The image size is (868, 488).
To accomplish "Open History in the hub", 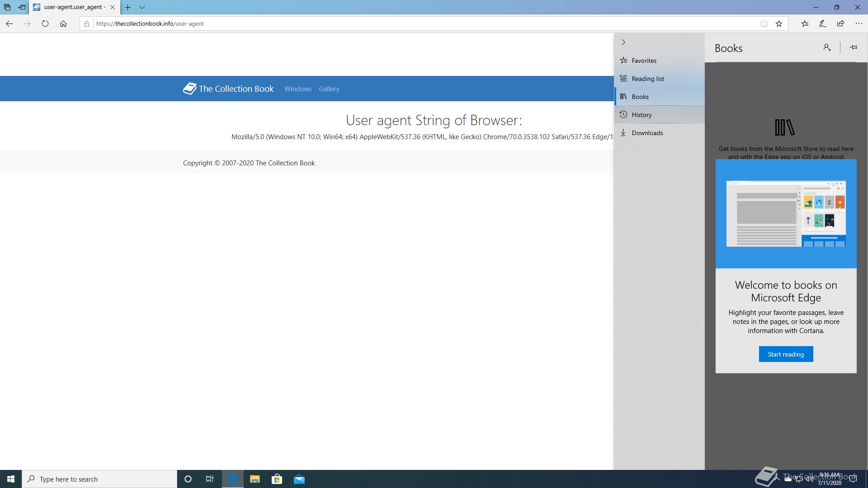I will point(659,115).
